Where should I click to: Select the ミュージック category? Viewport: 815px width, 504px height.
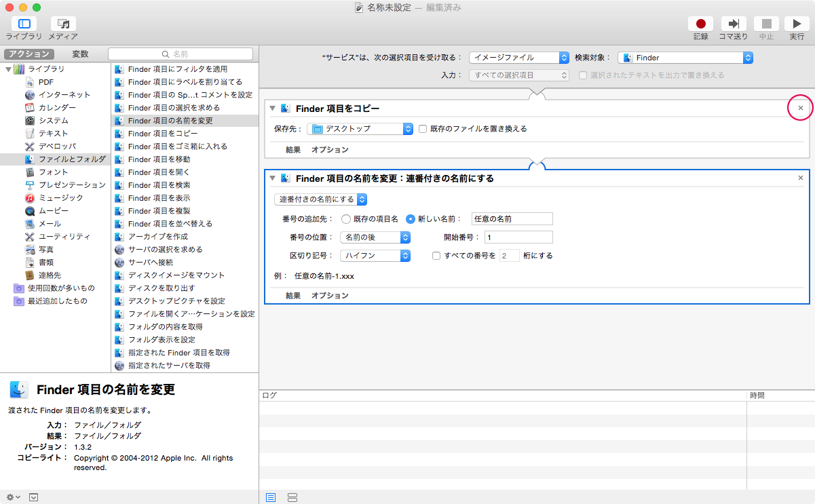(60, 198)
